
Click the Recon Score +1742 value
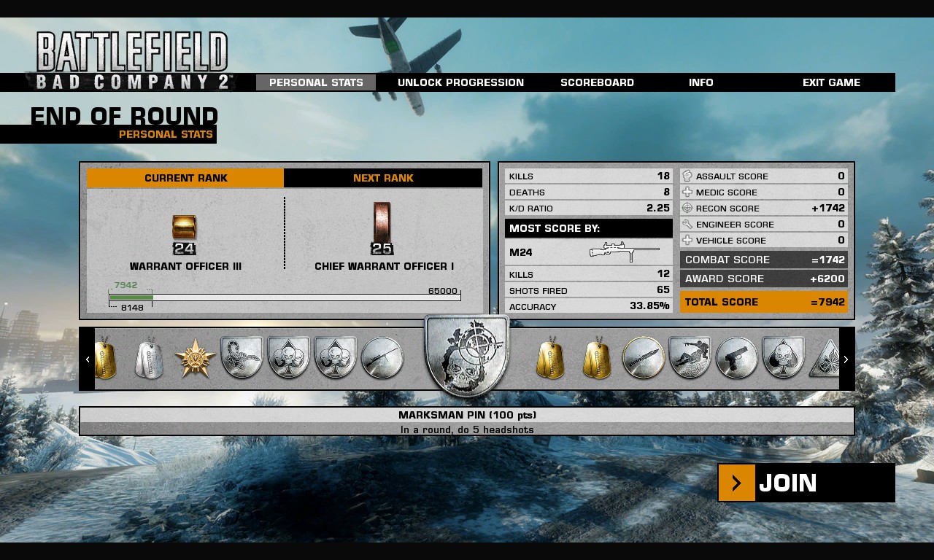[828, 208]
